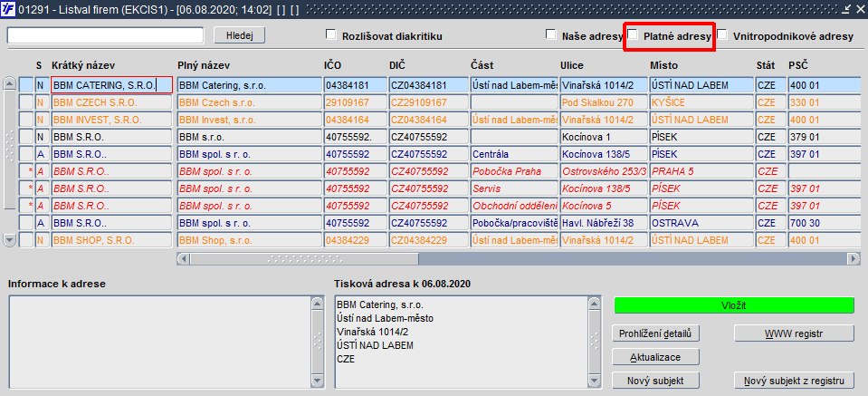Click the Servis part cell

(514, 188)
